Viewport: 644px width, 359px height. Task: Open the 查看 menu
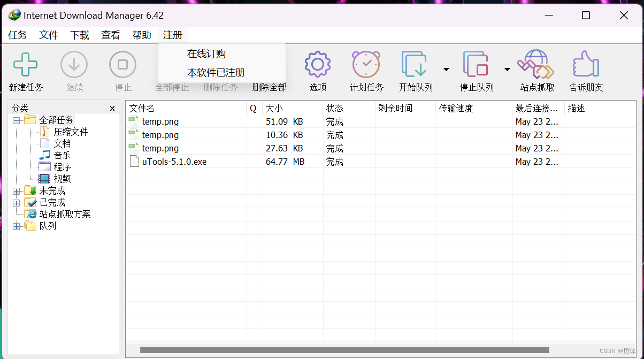pyautogui.click(x=111, y=35)
